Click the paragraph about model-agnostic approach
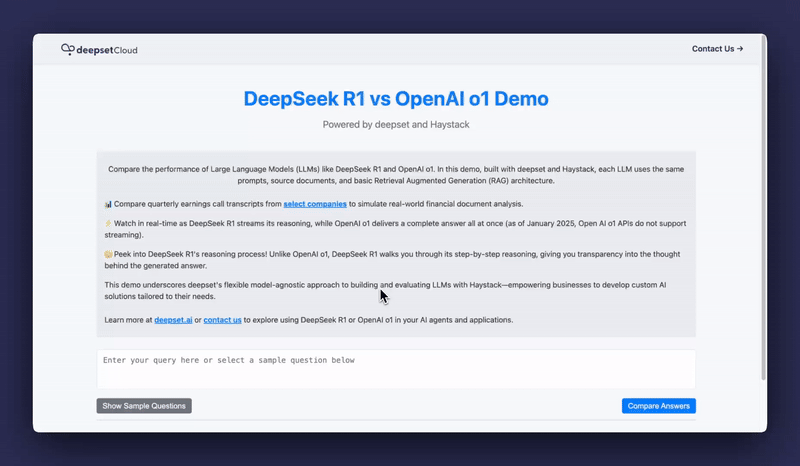Viewport: 800px width, 466px height. [396, 291]
